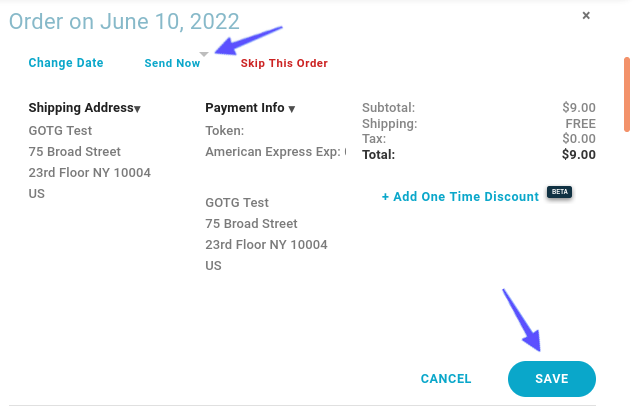Click the small gray triangle beside Send Now
The width and height of the screenshot is (633, 406).
pyautogui.click(x=204, y=54)
